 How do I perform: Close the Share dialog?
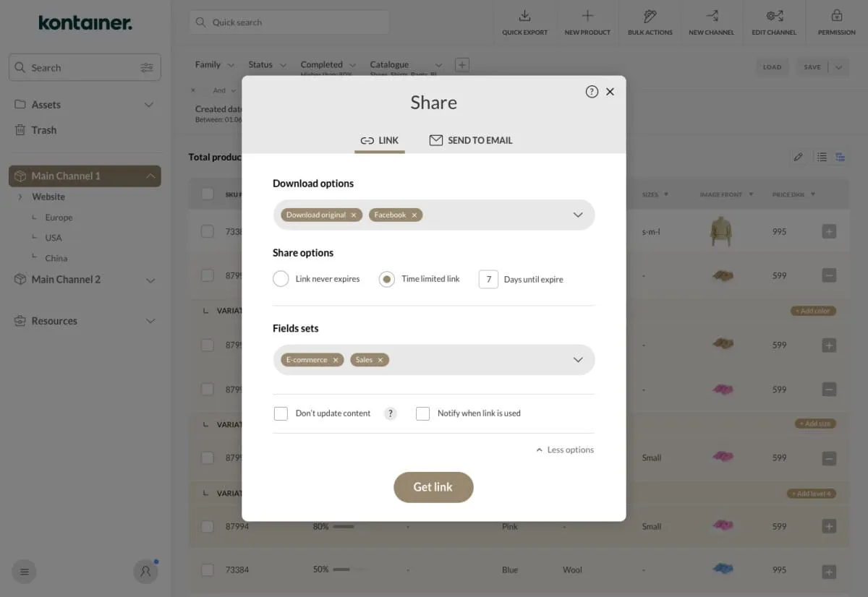click(610, 92)
